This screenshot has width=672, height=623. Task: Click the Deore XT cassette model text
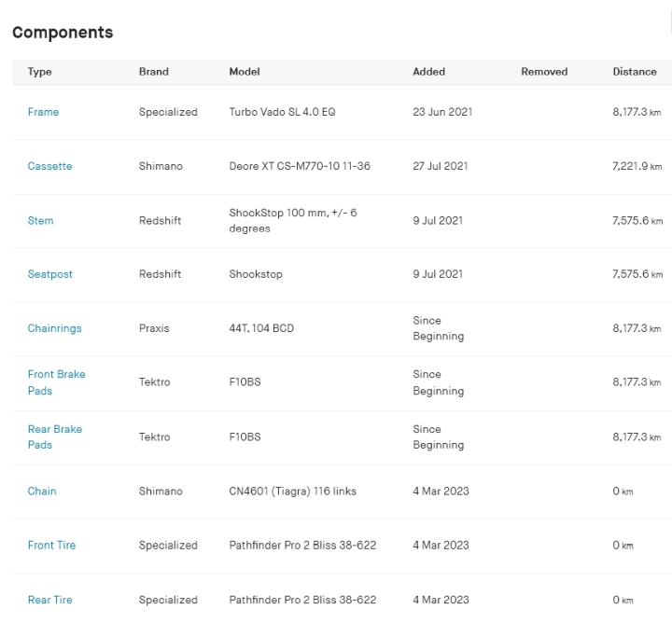[x=300, y=166]
